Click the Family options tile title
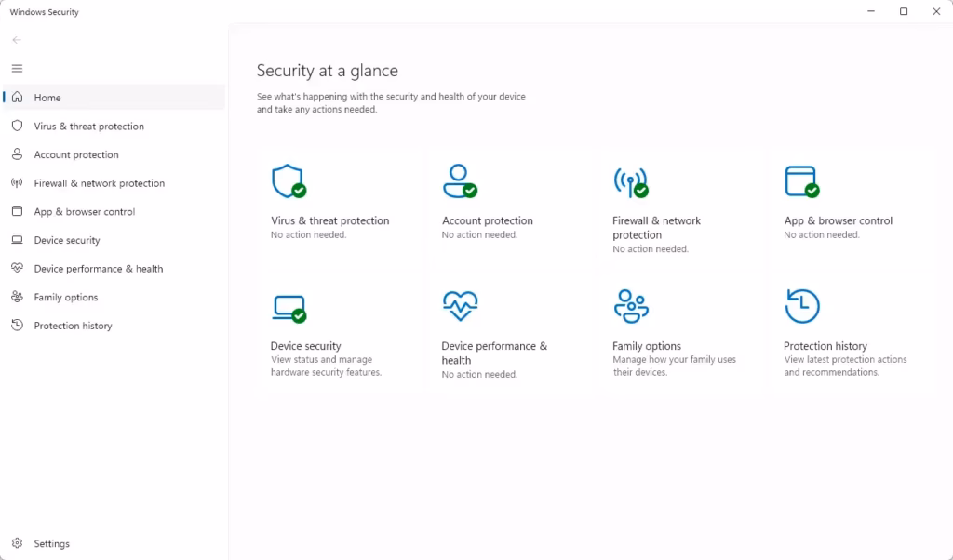The height and width of the screenshot is (560, 953). [x=647, y=346]
